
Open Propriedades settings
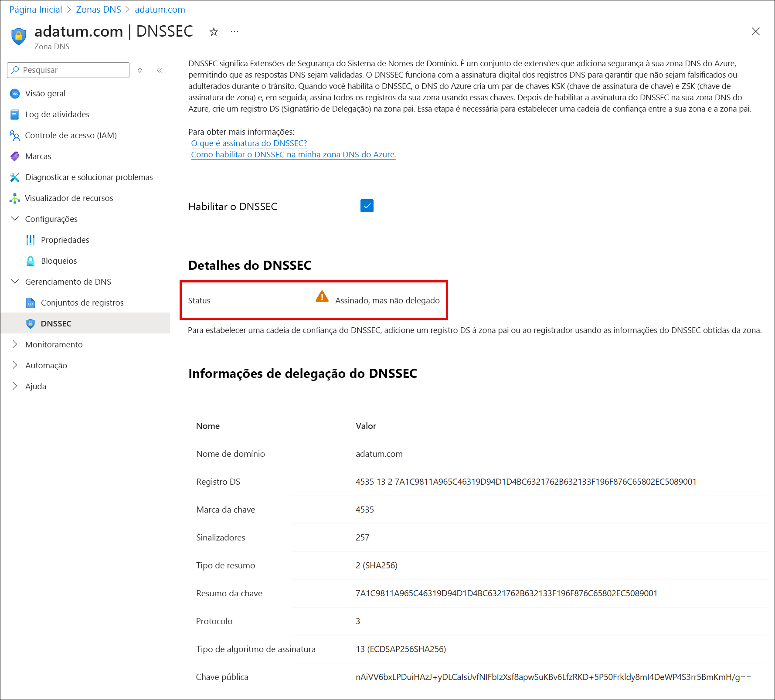pyautogui.click(x=65, y=240)
